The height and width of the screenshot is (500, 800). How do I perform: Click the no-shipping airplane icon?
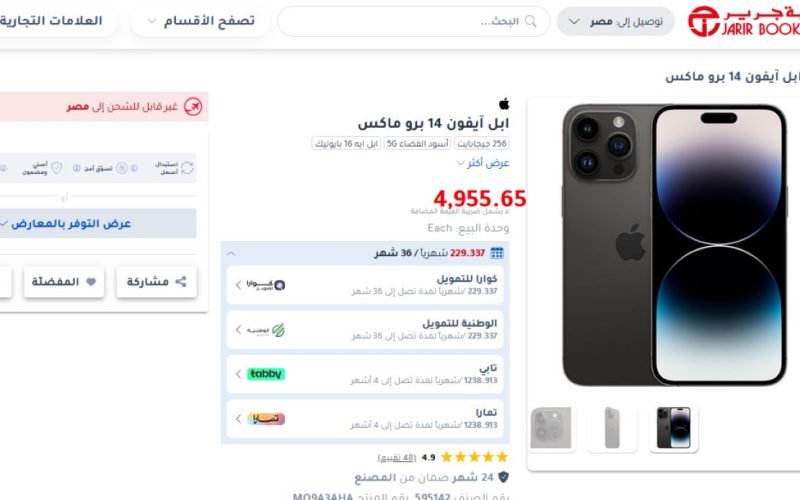[x=193, y=107]
